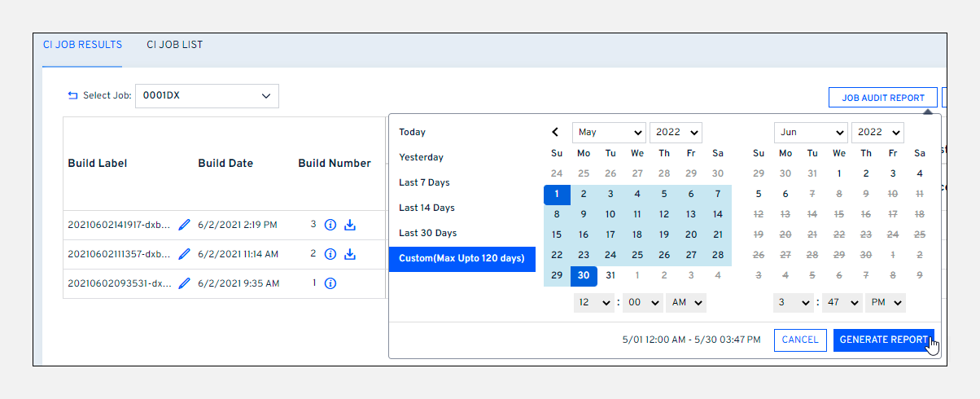Click the Select Job swap icon

tap(73, 96)
